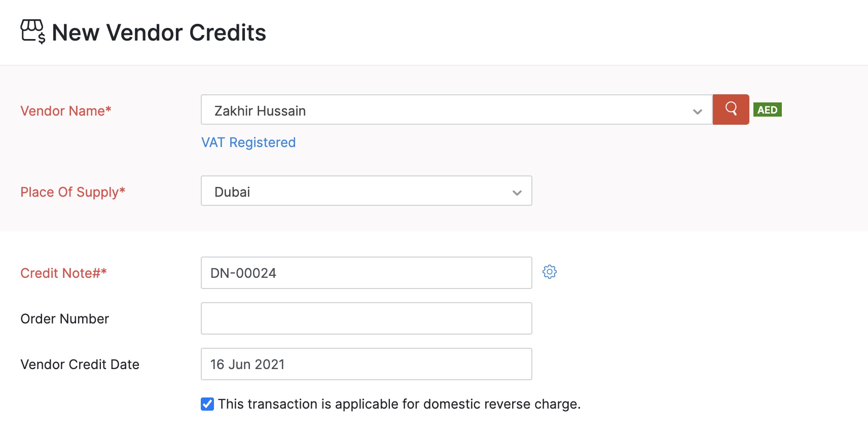
Task: Open the Vendor Credit Date picker
Action: [366, 364]
